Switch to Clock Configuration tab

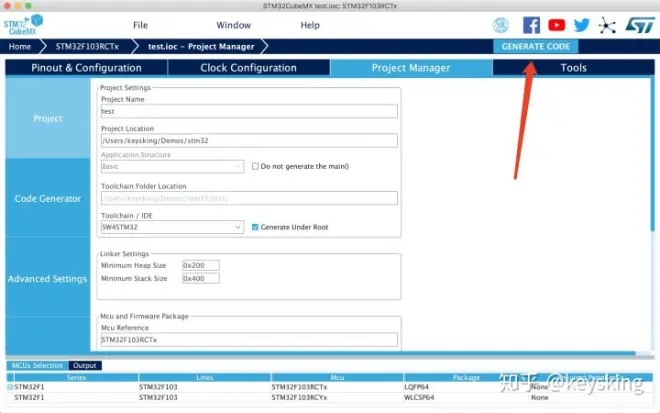coord(248,68)
